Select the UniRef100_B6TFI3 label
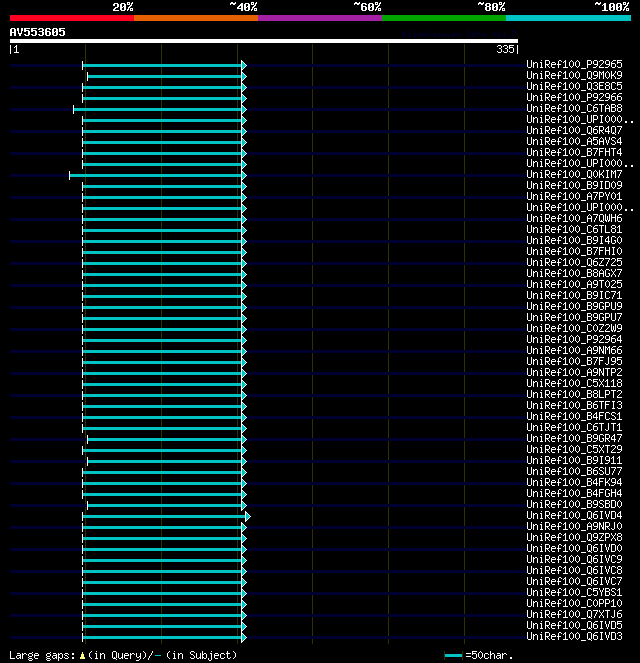The width and height of the screenshot is (640, 663). 574,405
